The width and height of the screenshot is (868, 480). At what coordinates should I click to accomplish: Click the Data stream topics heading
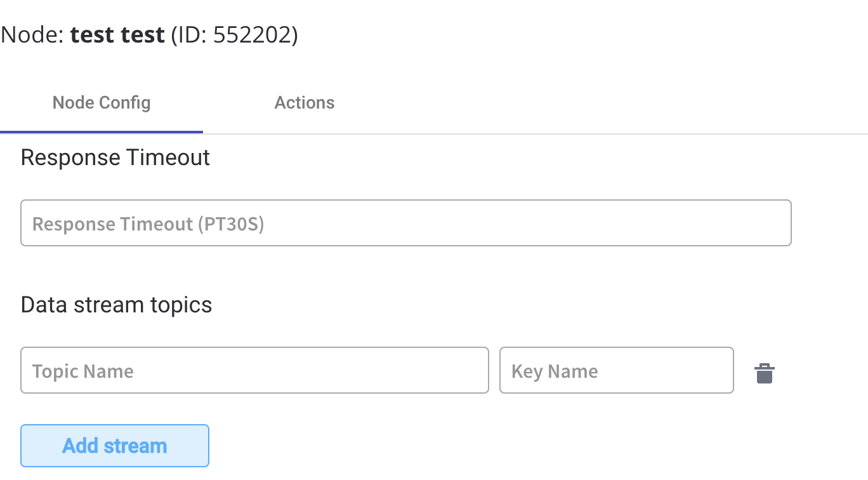117,305
